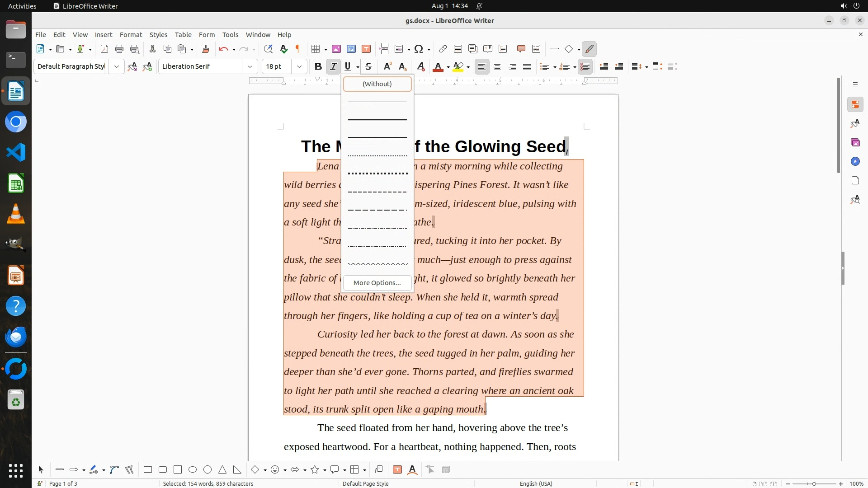The image size is (868, 488).
Task: Select the Ellipse shape tool
Action: pos(193,470)
